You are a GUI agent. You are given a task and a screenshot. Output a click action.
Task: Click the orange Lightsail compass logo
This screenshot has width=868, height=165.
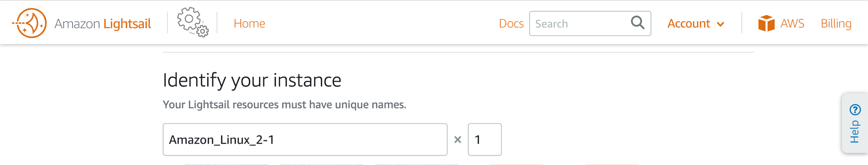[30, 23]
